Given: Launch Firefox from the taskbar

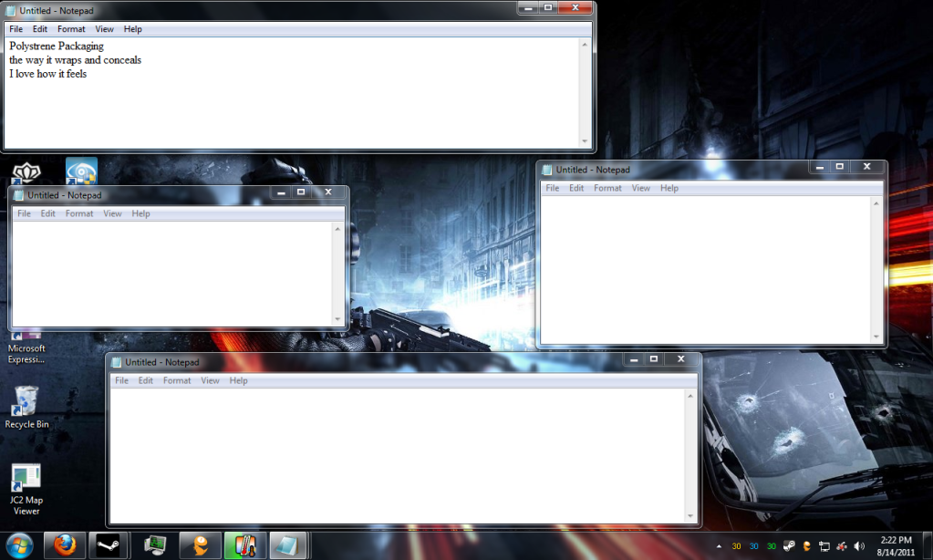Looking at the screenshot, I should 65,545.
